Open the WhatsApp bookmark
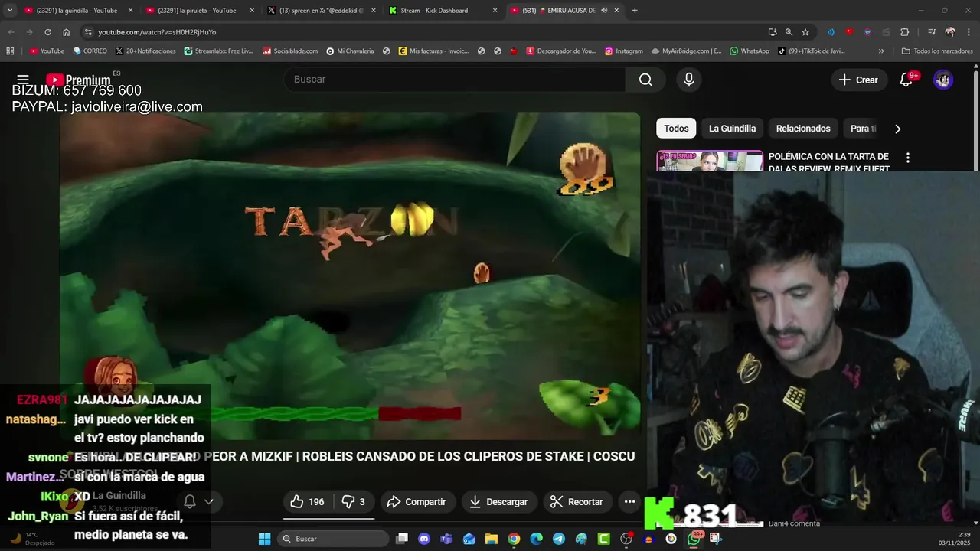Image resolution: width=980 pixels, height=551 pixels. click(750, 51)
